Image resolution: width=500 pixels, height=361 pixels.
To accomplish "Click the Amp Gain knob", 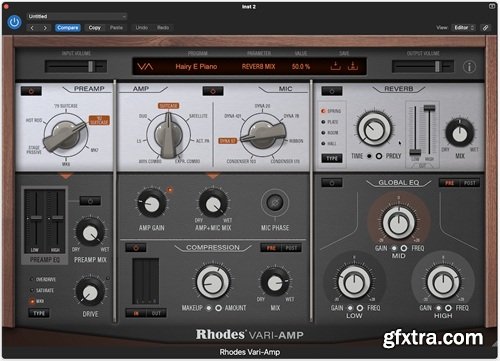I will 152,204.
